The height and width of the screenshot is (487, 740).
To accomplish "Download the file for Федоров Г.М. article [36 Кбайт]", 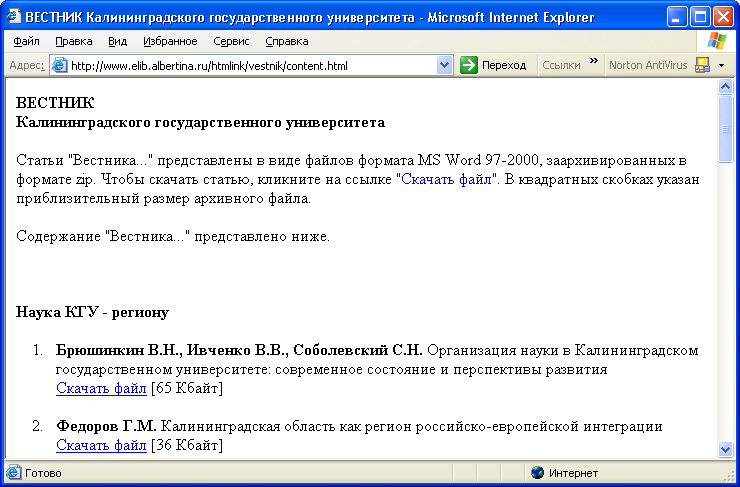I will coord(101,445).
